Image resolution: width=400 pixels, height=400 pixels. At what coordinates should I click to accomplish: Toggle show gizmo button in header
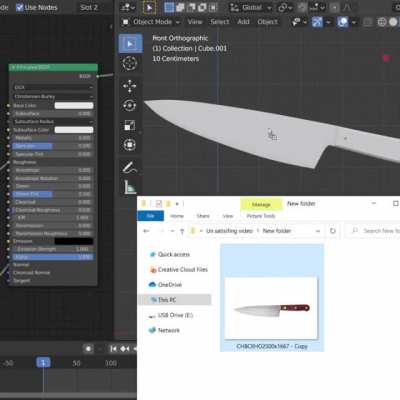tap(317, 22)
